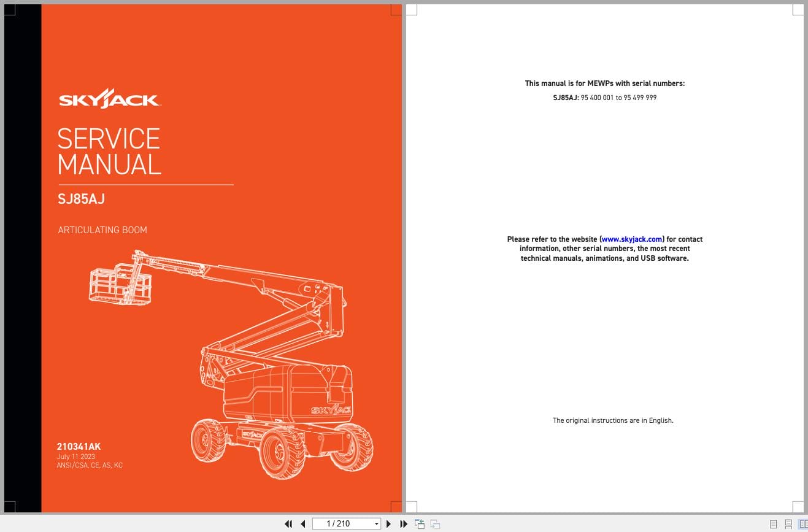Click the grayed page-view icon in toolbar
The width and height of the screenshot is (808, 532).
pyautogui.click(x=435, y=523)
